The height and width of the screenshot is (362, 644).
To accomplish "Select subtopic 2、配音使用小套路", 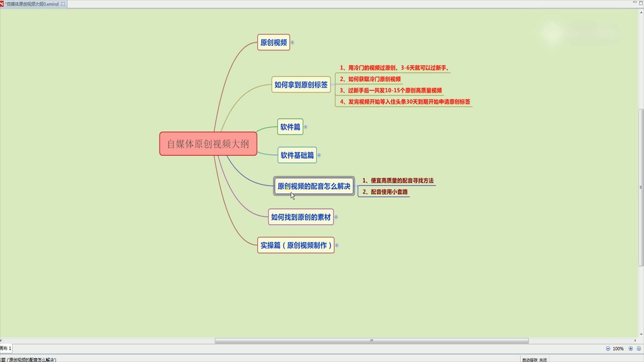I will coord(385,192).
